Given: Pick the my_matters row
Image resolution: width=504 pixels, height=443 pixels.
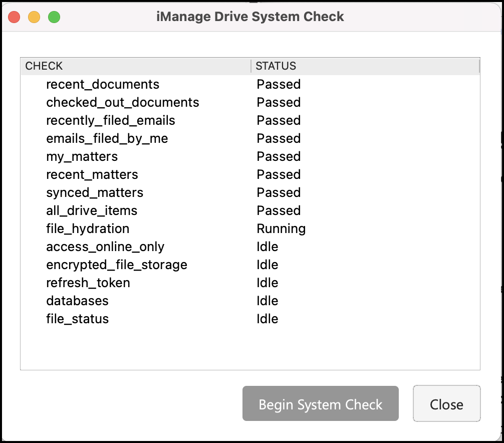Looking at the screenshot, I should tap(82, 157).
